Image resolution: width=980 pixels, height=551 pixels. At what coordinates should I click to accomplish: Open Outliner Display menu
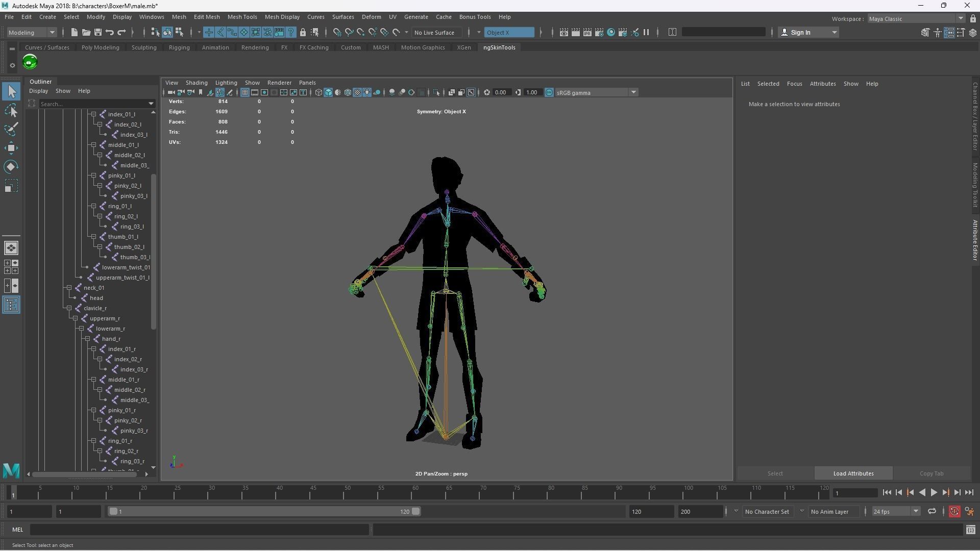pos(38,91)
